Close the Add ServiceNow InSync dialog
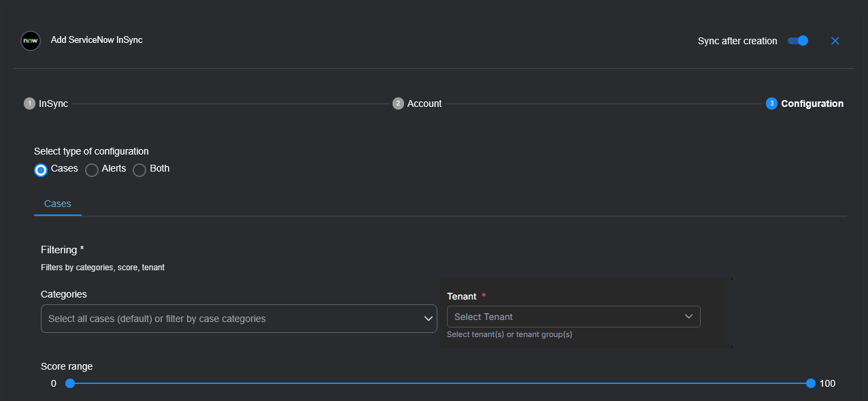This screenshot has height=401, width=868. tap(835, 41)
